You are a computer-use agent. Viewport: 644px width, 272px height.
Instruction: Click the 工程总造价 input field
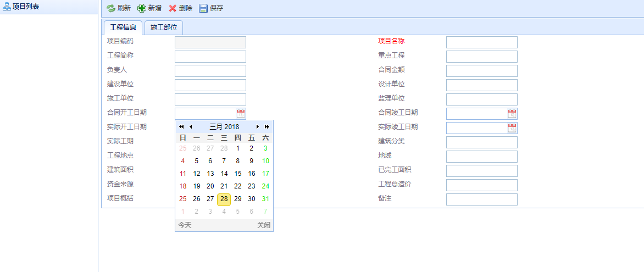click(482, 185)
